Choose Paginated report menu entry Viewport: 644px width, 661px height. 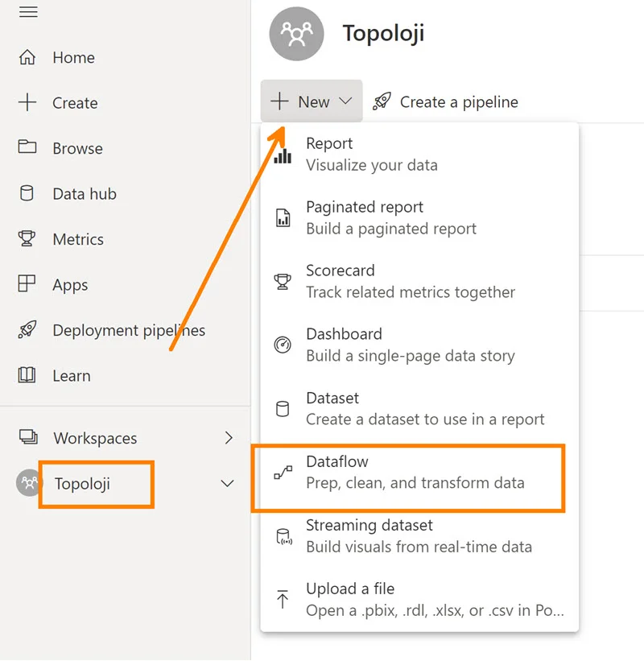coord(419,217)
